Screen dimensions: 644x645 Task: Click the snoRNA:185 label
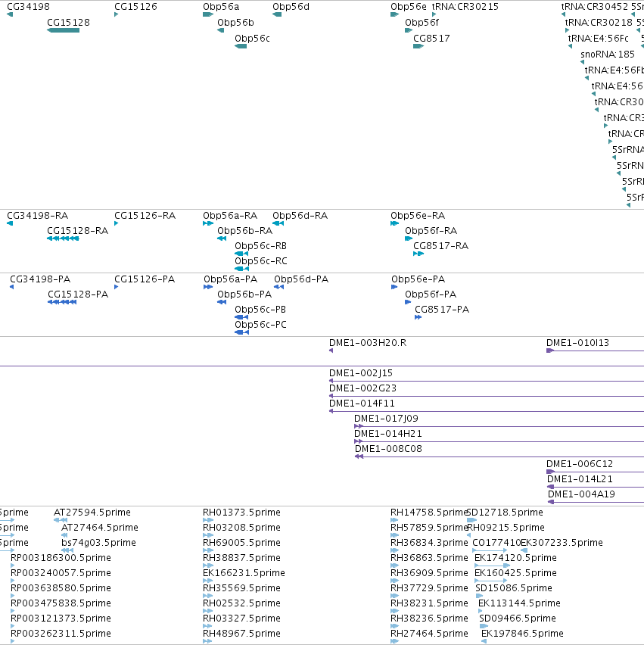608,54
